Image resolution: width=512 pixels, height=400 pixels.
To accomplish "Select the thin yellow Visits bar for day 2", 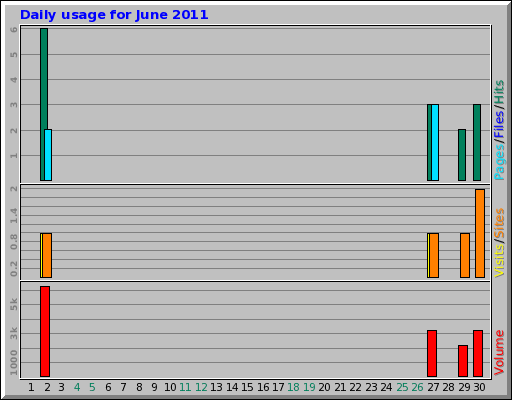I will pos(41,255).
